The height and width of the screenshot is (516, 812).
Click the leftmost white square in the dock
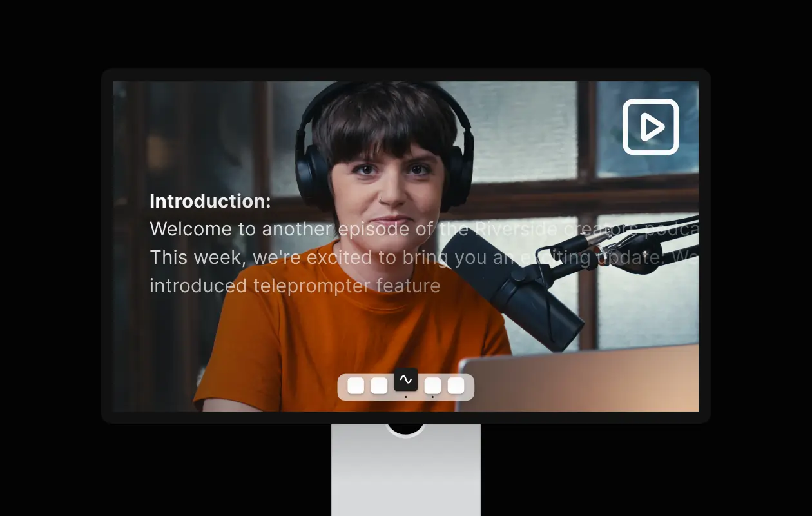[356, 386]
